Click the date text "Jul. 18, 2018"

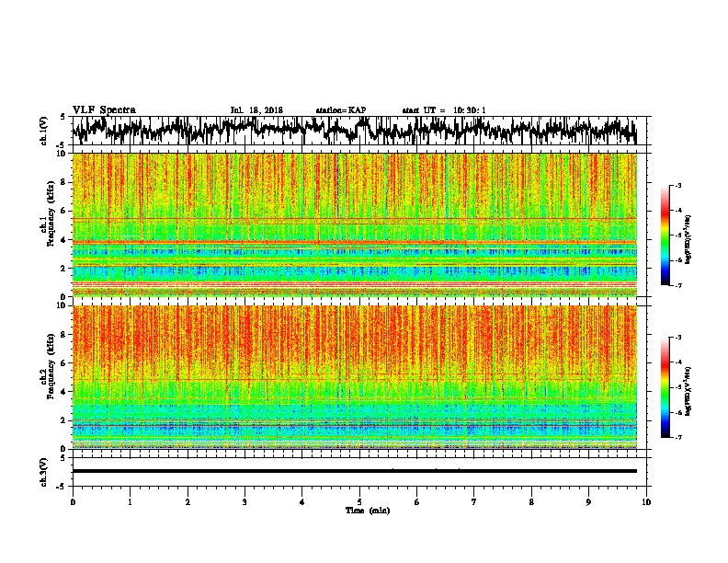(x=256, y=110)
